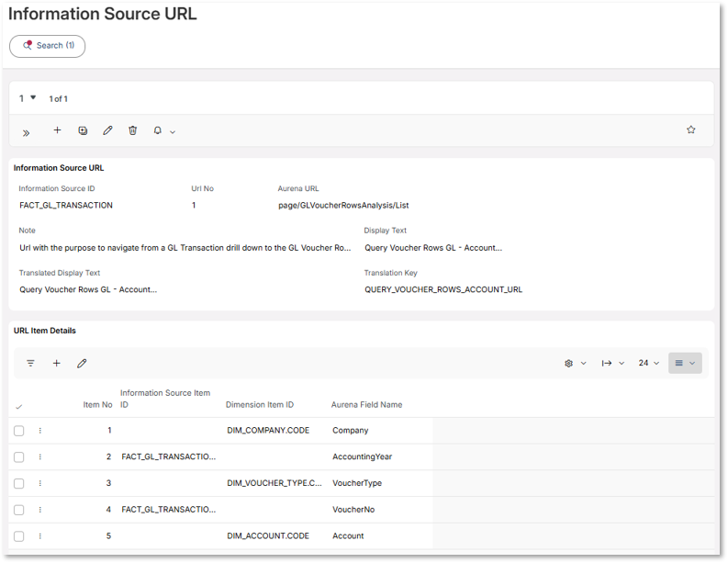Open the URL Item Details filter icon
728x563 pixels.
pyautogui.click(x=30, y=364)
